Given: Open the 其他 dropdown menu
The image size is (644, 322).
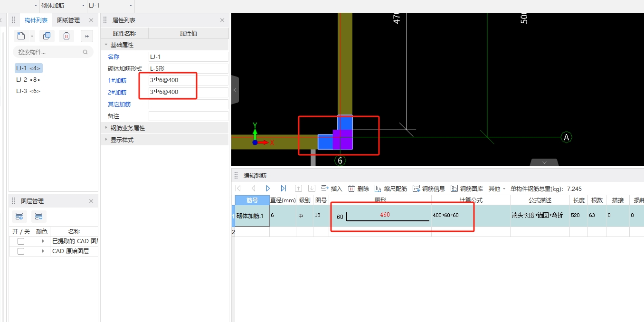Looking at the screenshot, I should coord(497,189).
